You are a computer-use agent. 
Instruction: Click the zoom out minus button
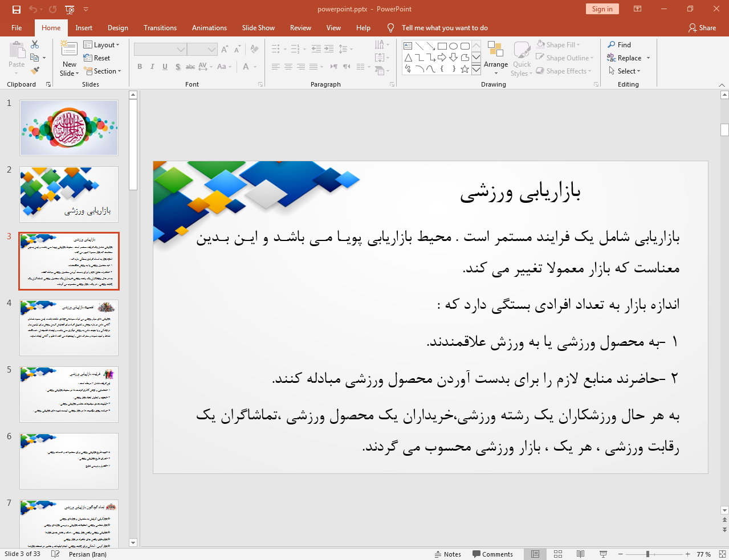pyautogui.click(x=621, y=554)
